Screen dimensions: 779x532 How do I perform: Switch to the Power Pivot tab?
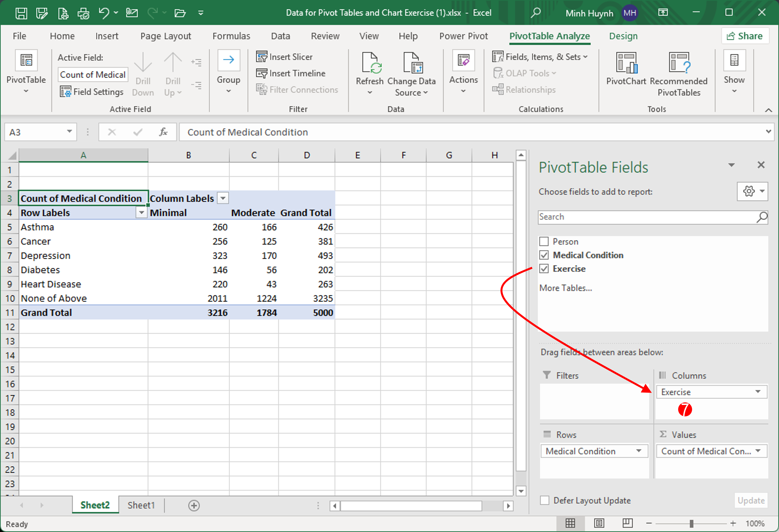(463, 36)
